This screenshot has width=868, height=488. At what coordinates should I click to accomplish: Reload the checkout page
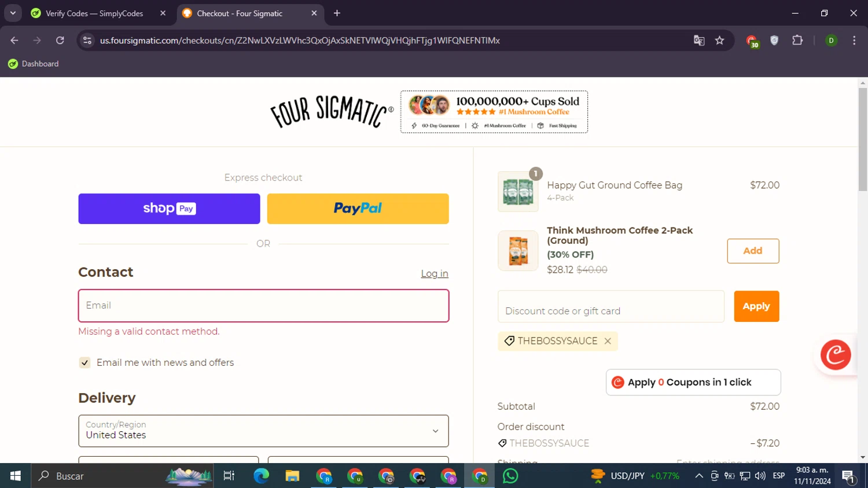(60, 41)
